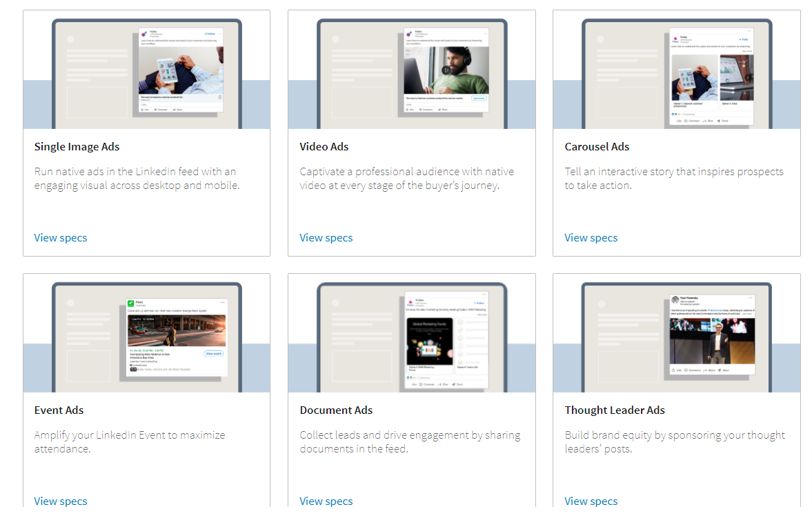Image resolution: width=812 pixels, height=527 pixels.
Task: Click View specs under Document Ads
Action: click(x=326, y=501)
